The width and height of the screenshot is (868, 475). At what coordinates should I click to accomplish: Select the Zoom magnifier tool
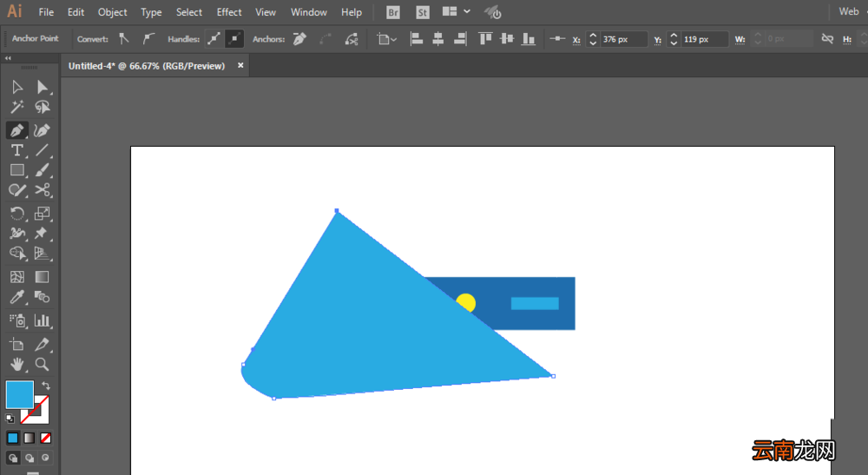42,364
